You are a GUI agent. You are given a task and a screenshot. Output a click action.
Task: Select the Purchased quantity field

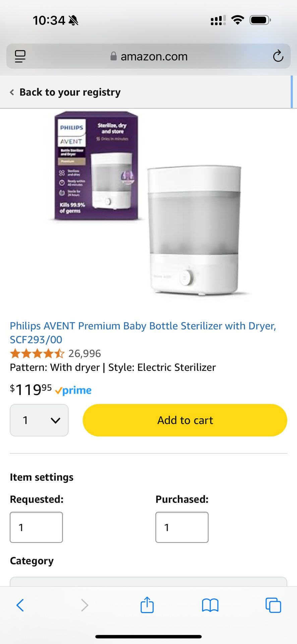pos(182,527)
